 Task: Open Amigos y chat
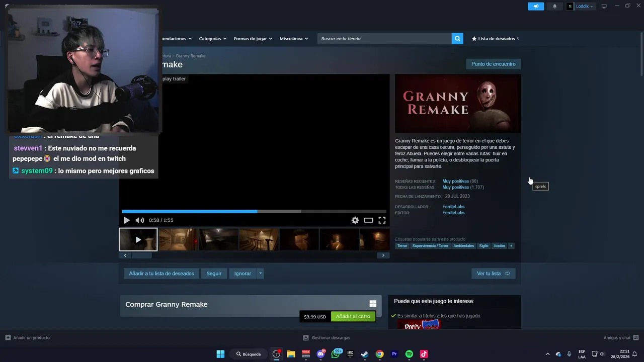coord(621,338)
